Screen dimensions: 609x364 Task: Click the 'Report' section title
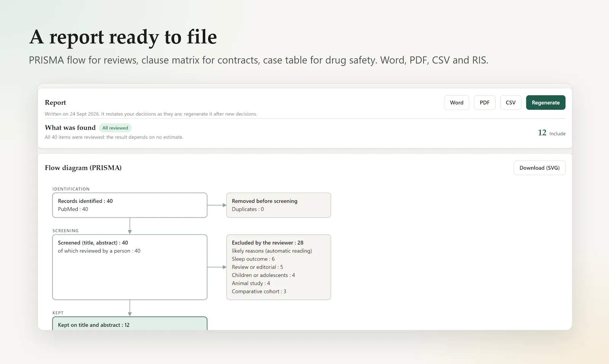(55, 102)
